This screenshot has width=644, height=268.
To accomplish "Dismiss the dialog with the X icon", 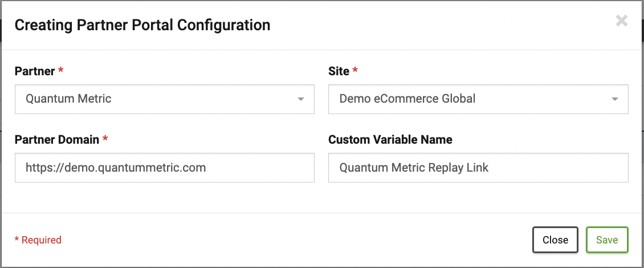I will [x=622, y=21].
